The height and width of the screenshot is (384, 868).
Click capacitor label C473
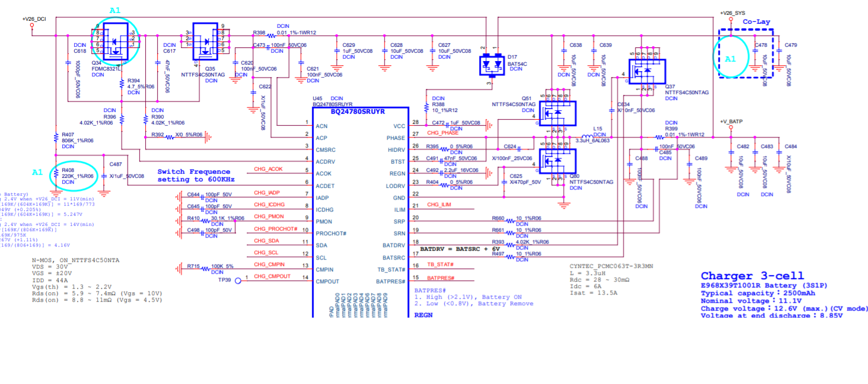coord(259,45)
